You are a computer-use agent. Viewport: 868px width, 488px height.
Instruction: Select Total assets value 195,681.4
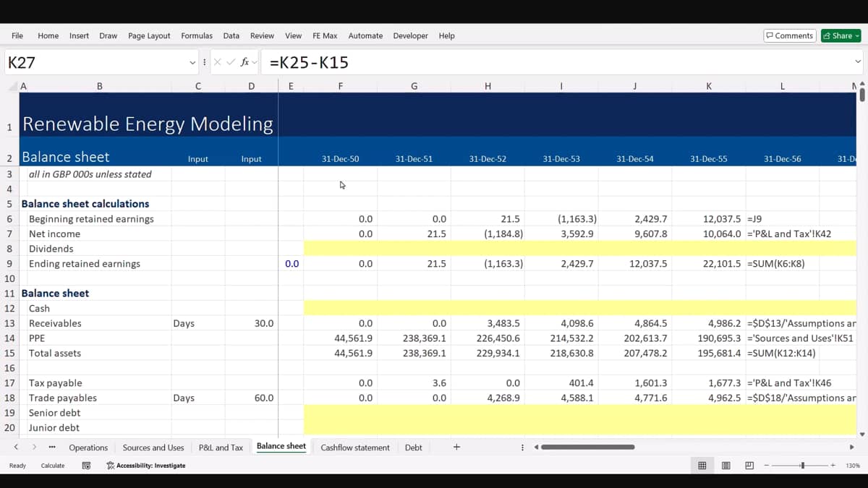[708, 353]
